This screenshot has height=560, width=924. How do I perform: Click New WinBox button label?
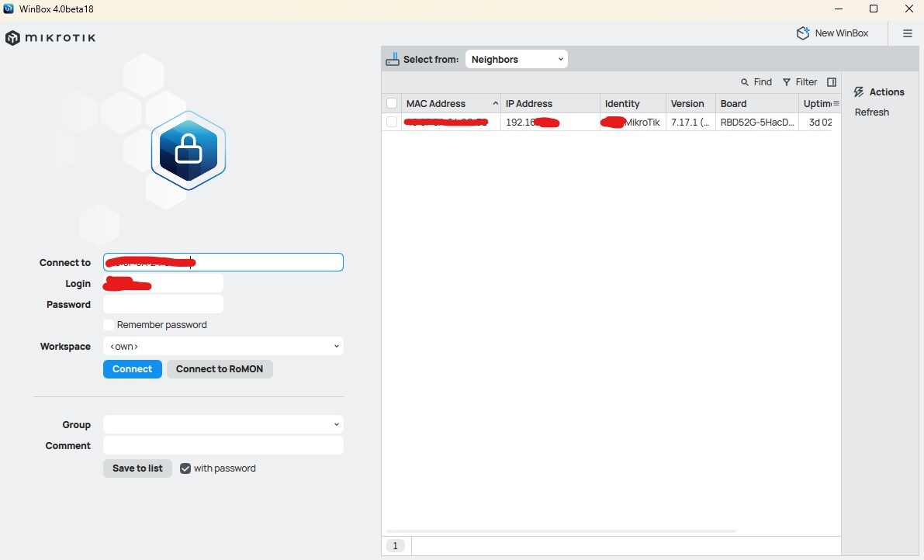[842, 33]
